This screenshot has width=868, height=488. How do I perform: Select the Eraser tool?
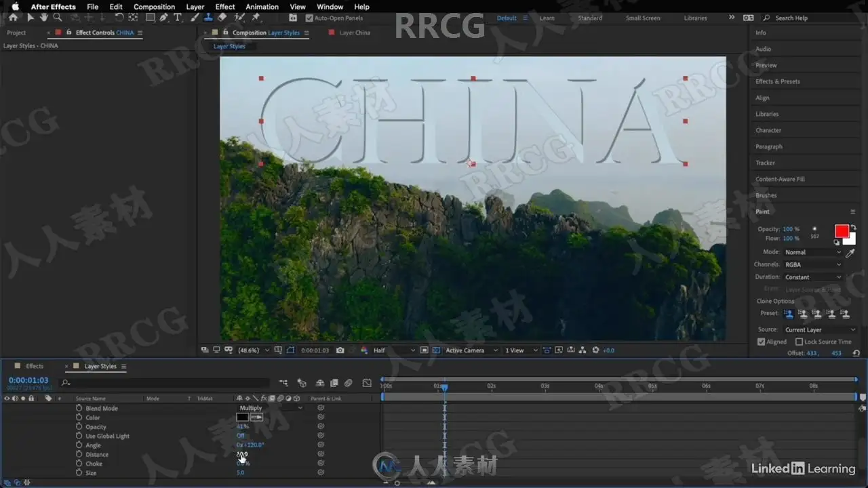point(222,18)
